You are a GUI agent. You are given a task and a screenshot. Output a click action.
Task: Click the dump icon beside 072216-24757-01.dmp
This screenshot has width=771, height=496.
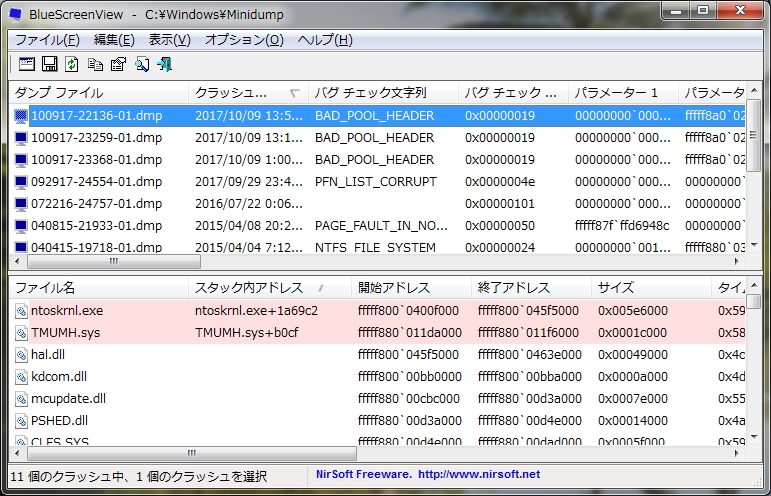click(x=21, y=204)
